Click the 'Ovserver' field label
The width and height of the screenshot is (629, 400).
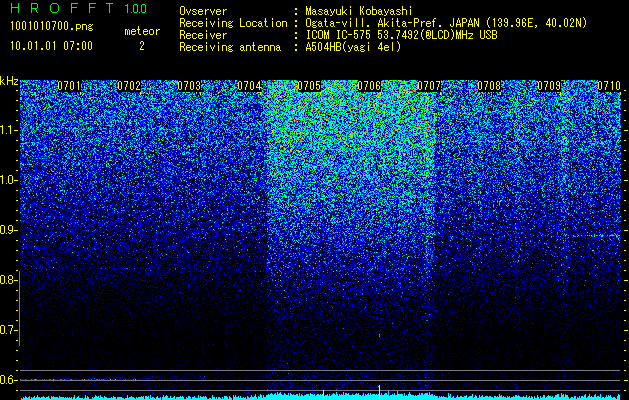[203, 11]
